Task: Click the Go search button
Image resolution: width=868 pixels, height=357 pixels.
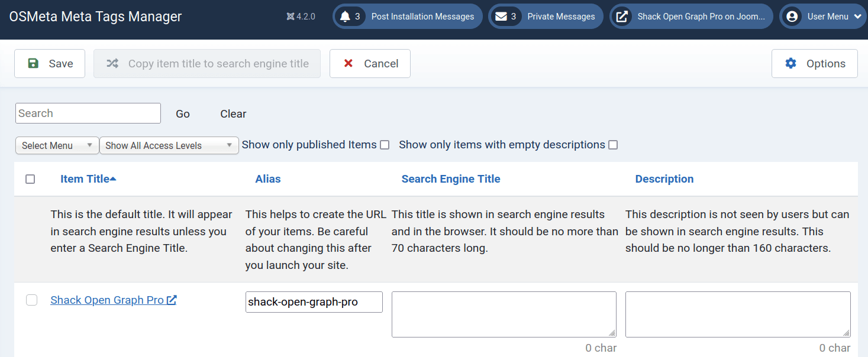Action: 183,113
